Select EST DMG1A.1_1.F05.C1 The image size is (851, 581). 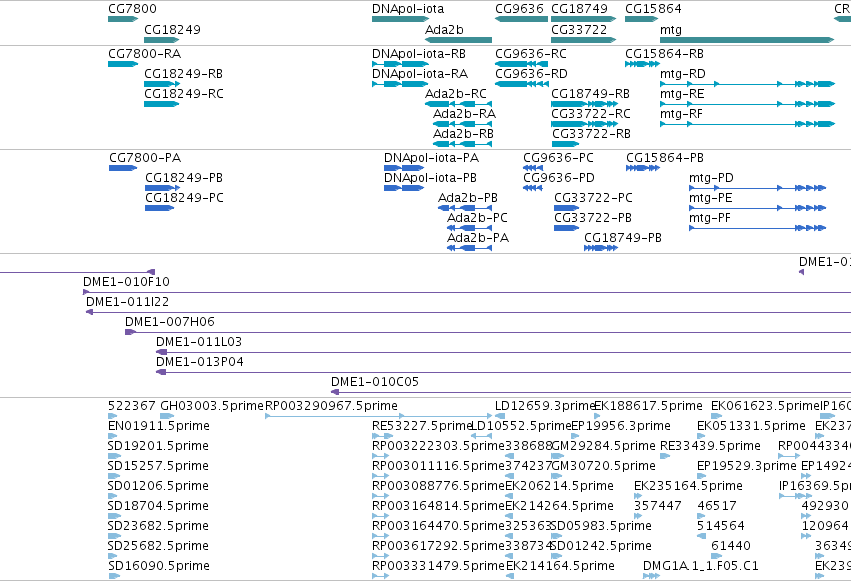tap(651, 576)
